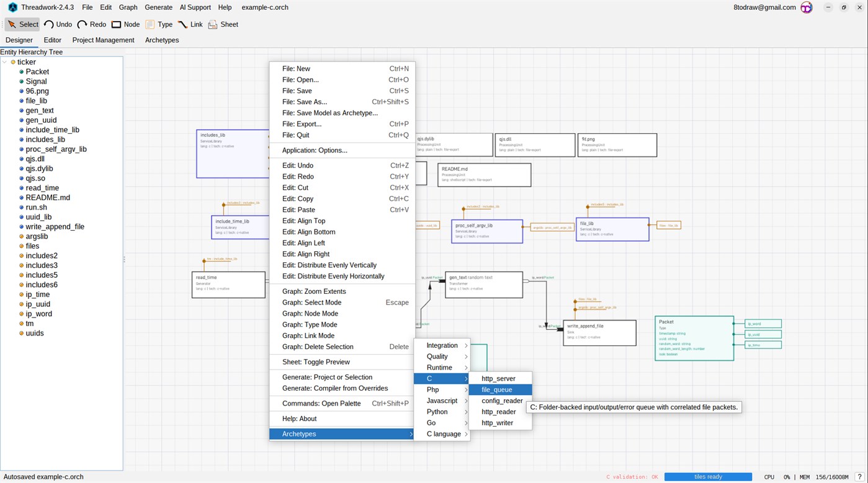Pick the http_server archetype
The image size is (868, 483).
pyautogui.click(x=499, y=379)
